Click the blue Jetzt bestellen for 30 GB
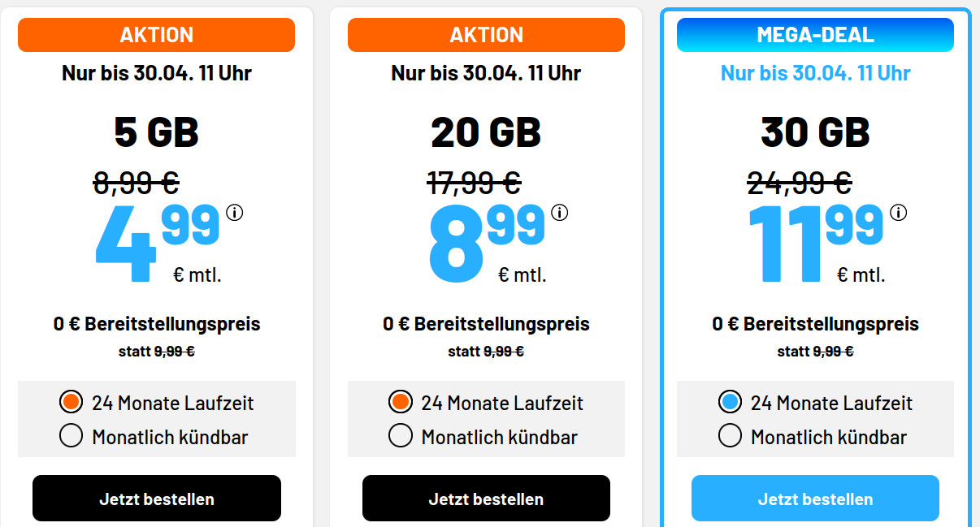Screen dimensions: 980x527 point(815,498)
